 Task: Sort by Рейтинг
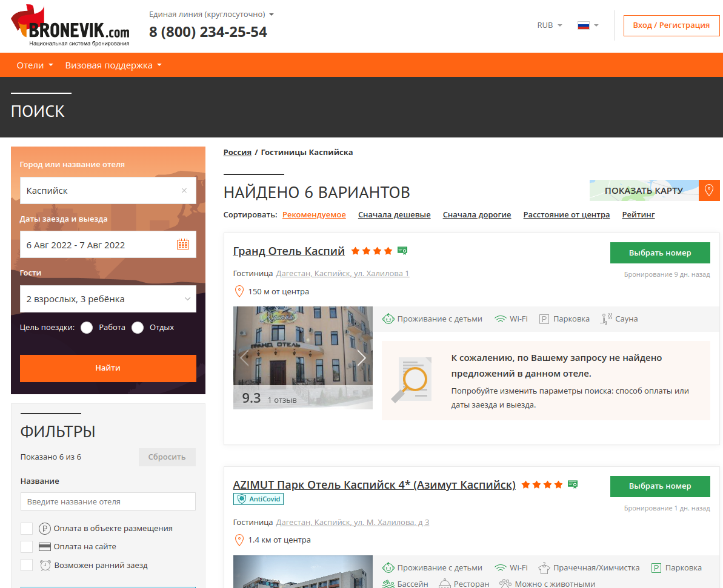tap(638, 215)
